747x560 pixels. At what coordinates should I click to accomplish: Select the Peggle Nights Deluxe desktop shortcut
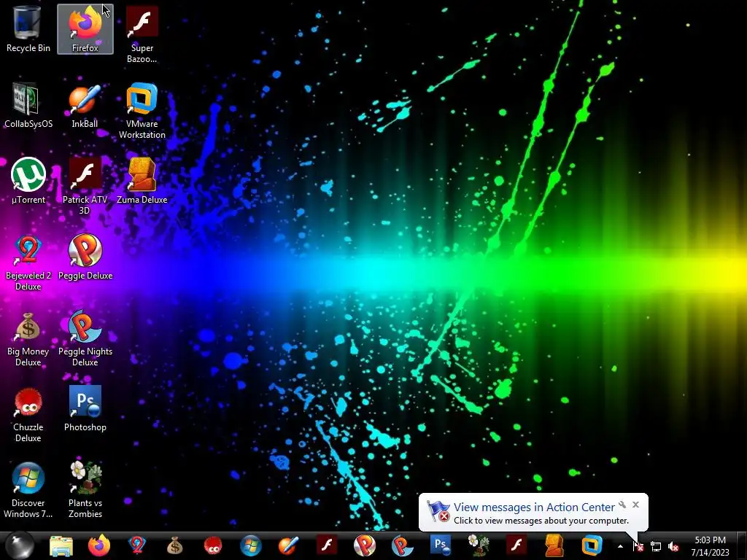coord(85,338)
